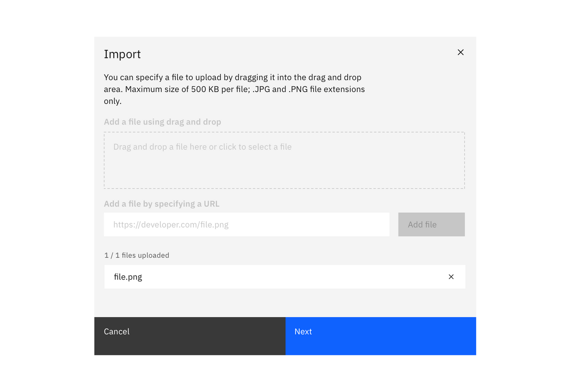This screenshot has width=570, height=392.
Task: Click Add file next to the URL field
Action: pos(431,224)
